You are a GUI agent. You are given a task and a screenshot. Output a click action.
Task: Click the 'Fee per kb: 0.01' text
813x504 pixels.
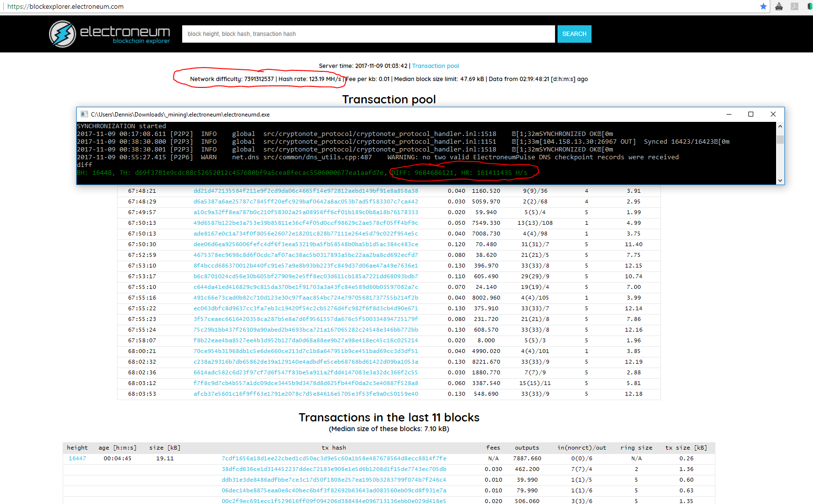pyautogui.click(x=368, y=79)
